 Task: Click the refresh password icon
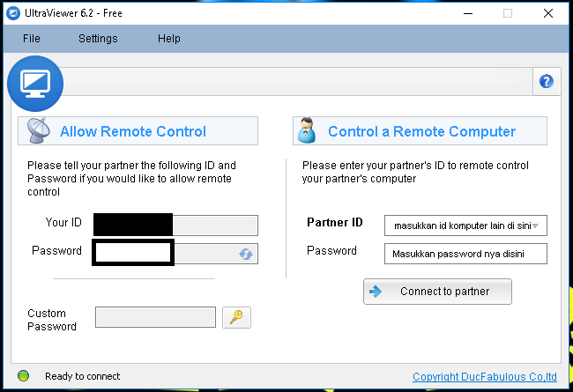click(246, 254)
